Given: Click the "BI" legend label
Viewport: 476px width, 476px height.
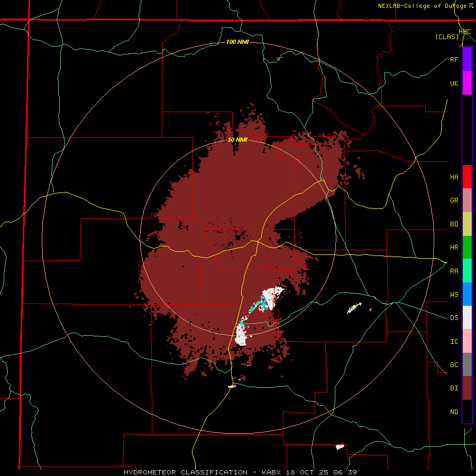Looking at the screenshot, I should click(454, 388).
